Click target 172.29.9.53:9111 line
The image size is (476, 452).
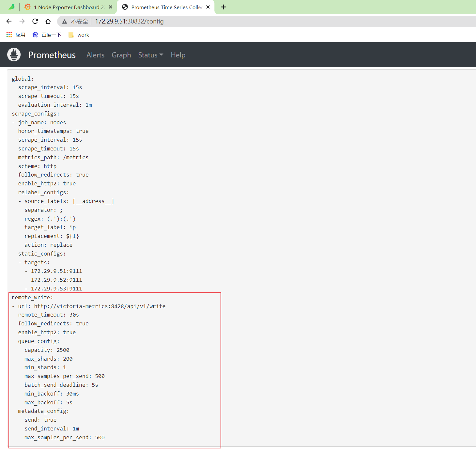click(x=56, y=288)
